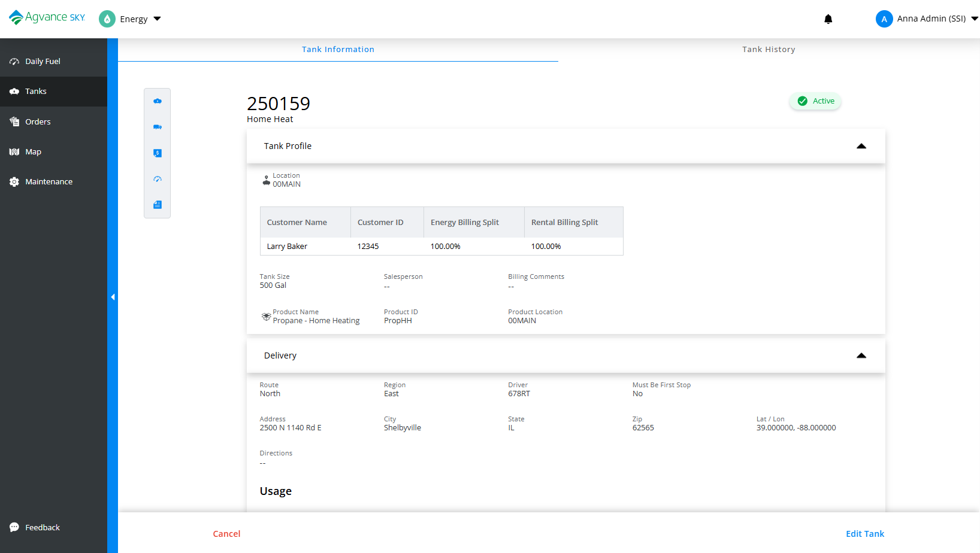Click the Agvance SKY logo
Screen dimensions: 980x553
click(47, 17)
